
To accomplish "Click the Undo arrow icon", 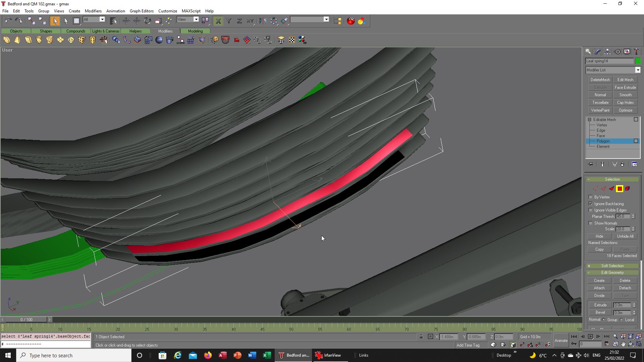I will tap(8, 21).
